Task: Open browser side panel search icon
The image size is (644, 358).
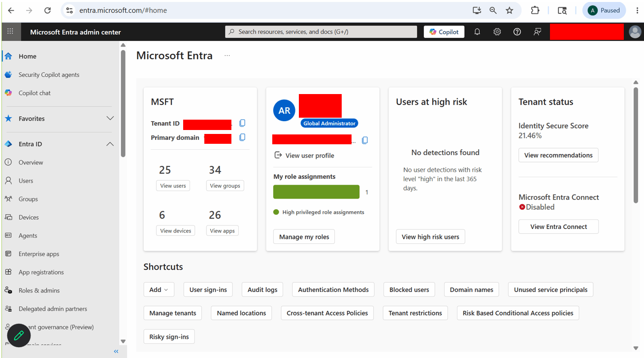Action: click(562, 10)
